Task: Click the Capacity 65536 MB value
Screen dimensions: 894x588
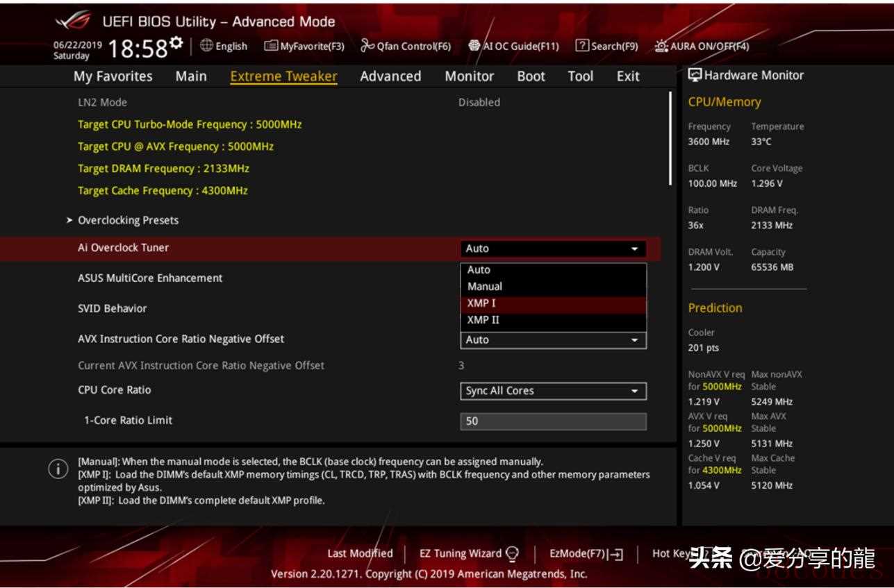Action: click(772, 267)
